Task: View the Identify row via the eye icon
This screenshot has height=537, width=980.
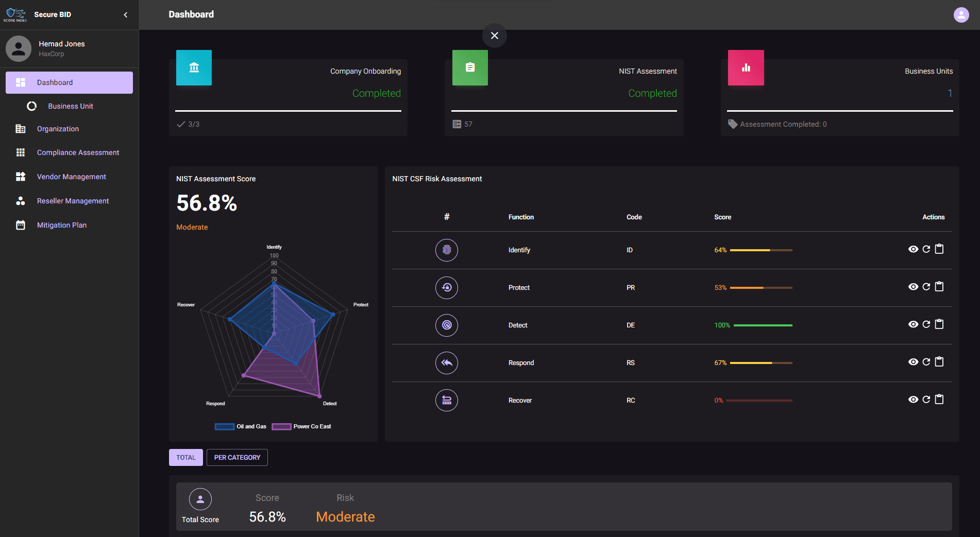Action: coord(913,249)
